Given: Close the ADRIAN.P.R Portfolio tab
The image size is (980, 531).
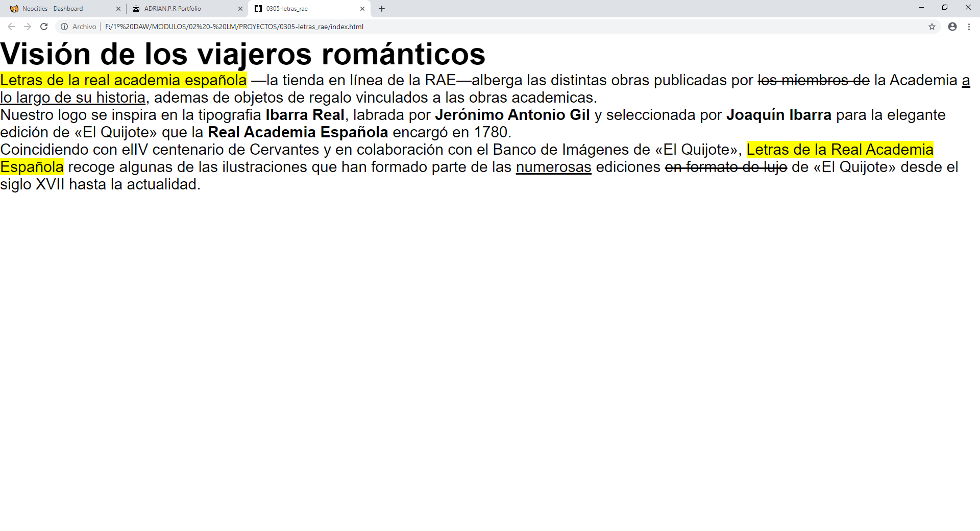Looking at the screenshot, I should tap(240, 9).
